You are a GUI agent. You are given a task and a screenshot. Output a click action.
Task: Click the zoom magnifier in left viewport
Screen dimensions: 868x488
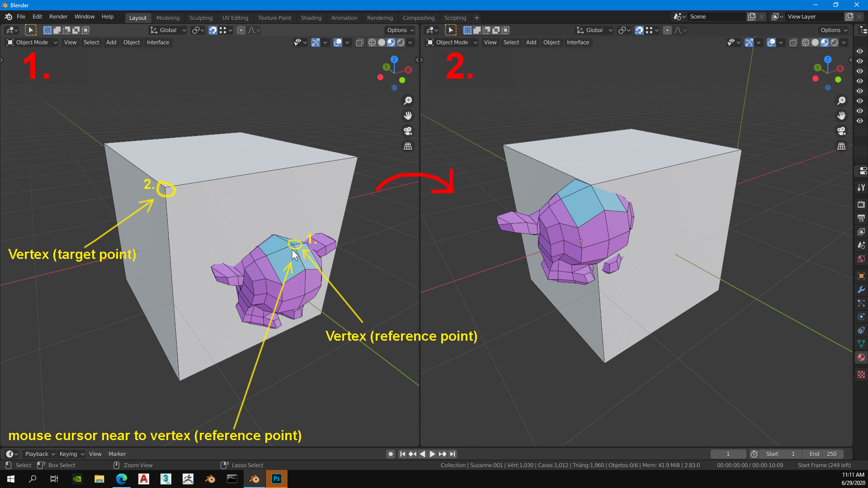(408, 100)
